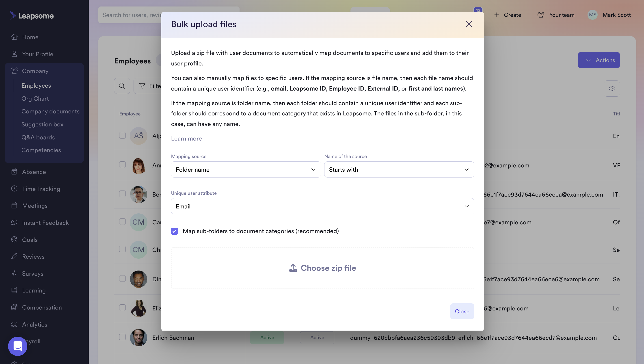Viewport: 644px width, 364px height.
Task: Open the Analytics chart icon
Action: (x=14, y=324)
